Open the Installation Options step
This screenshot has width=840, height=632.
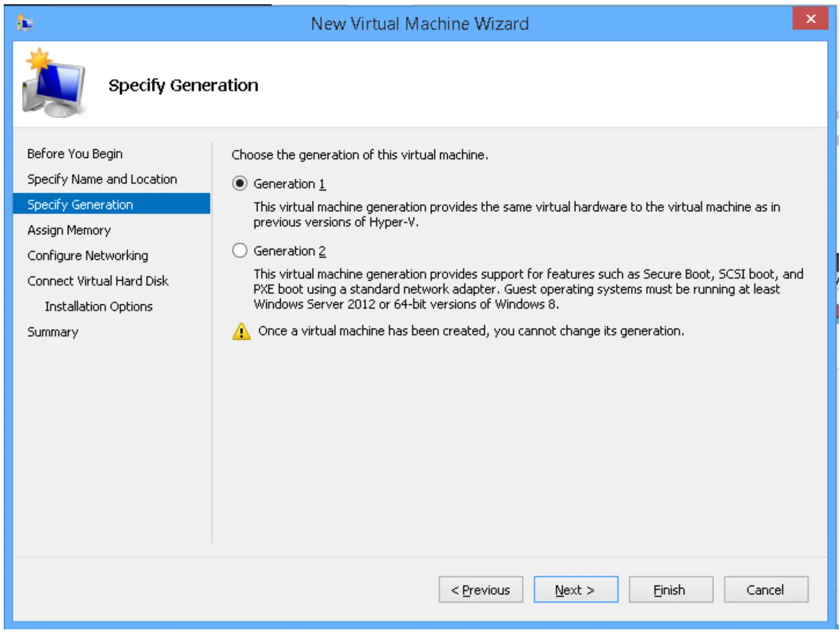pos(99,307)
